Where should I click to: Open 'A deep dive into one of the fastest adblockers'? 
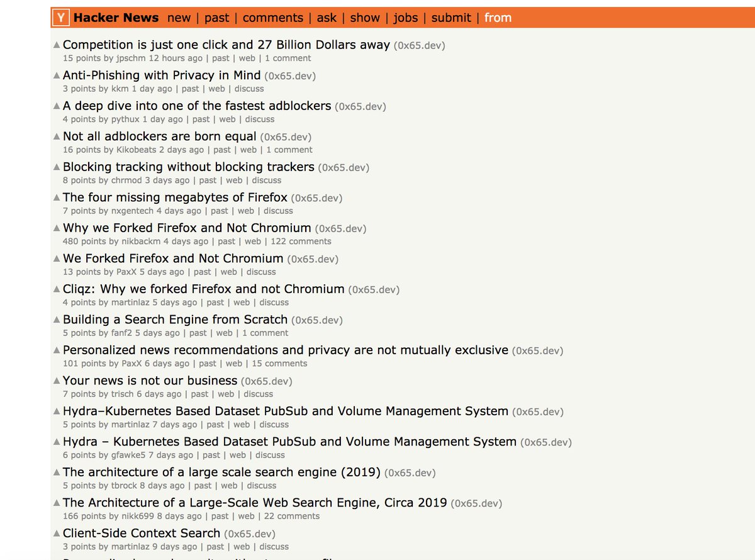(197, 106)
